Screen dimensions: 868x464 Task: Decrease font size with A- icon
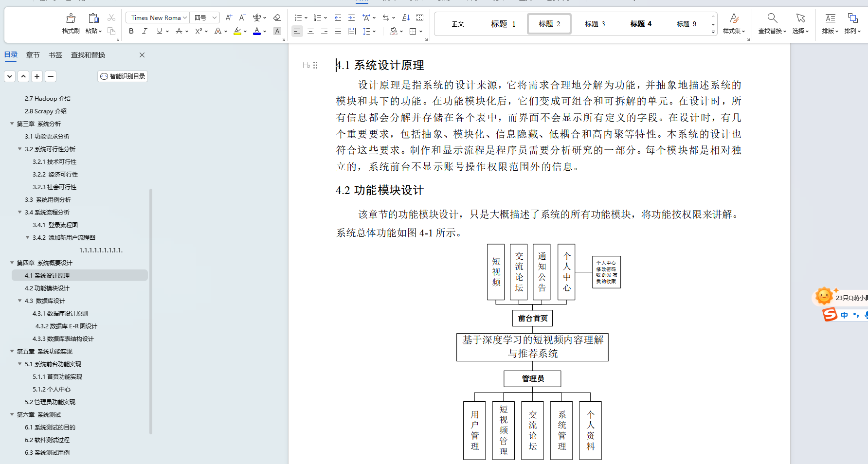click(x=242, y=18)
